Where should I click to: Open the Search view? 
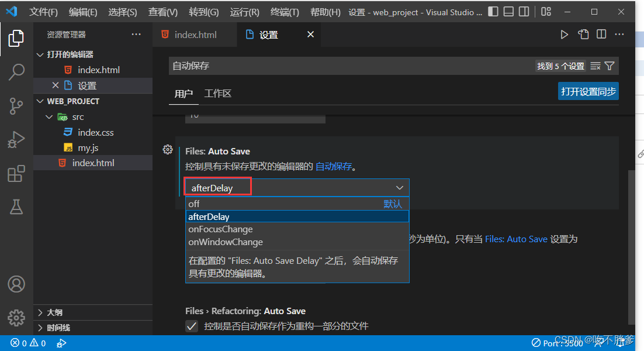pyautogui.click(x=16, y=72)
